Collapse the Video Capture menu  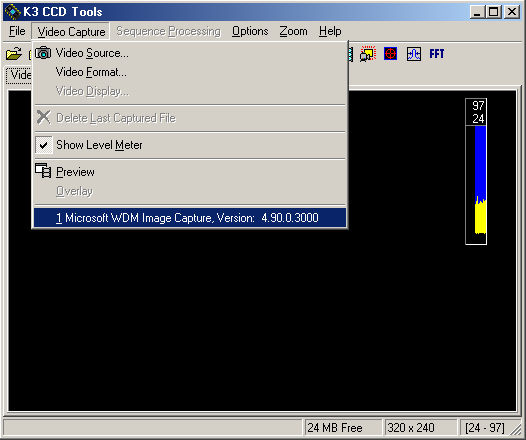(71, 32)
